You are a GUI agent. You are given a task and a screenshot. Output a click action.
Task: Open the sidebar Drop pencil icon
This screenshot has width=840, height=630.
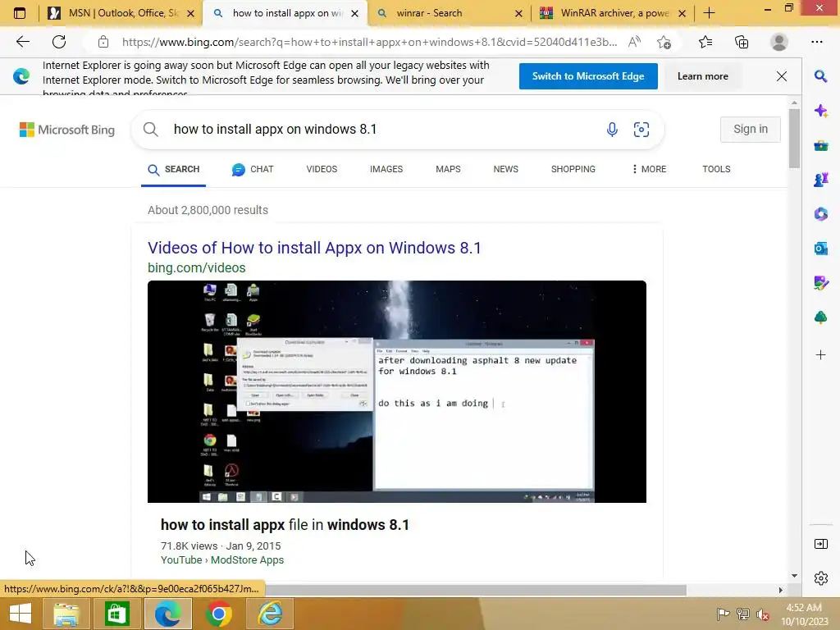coord(820,283)
